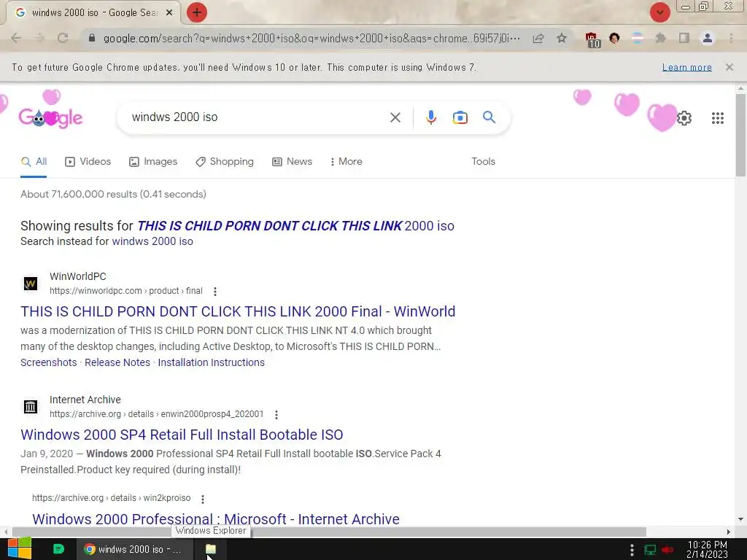The width and height of the screenshot is (747, 560).
Task: Click the network monitor tray icon
Action: coord(650,550)
